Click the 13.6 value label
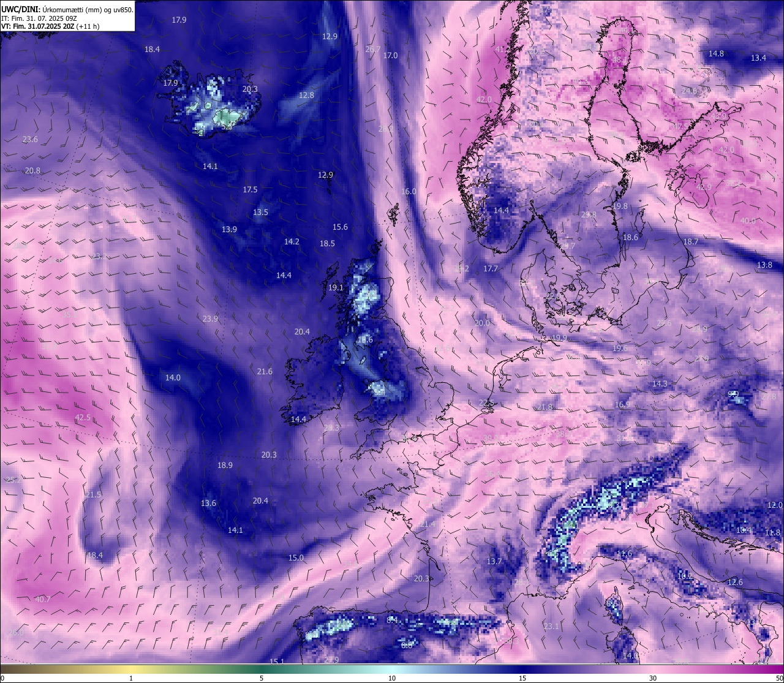Viewport: 784px width, 683px height. tap(208, 504)
